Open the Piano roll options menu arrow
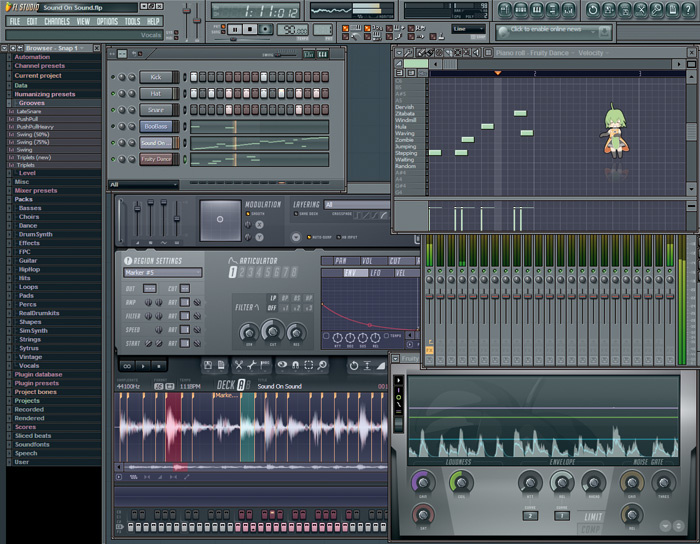The image size is (700, 544). 399,53
